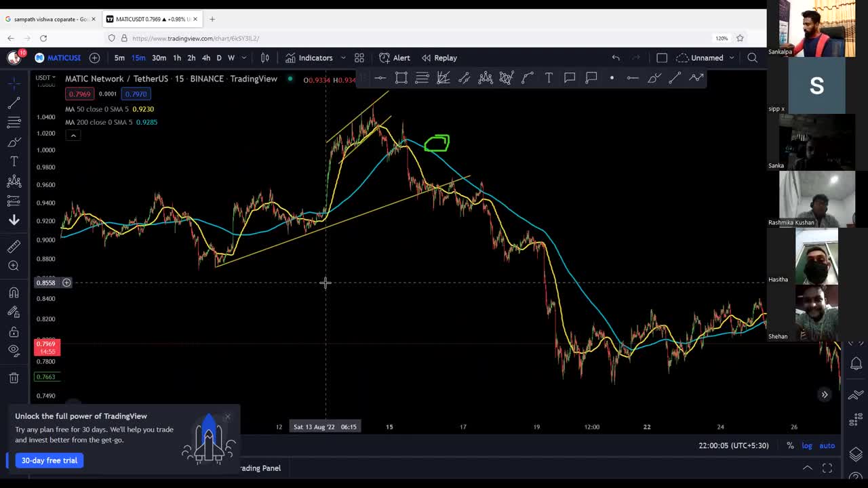Image resolution: width=868 pixels, height=488 pixels.
Task: Select the brush tool in left sidebar
Action: pyautogui.click(x=14, y=142)
